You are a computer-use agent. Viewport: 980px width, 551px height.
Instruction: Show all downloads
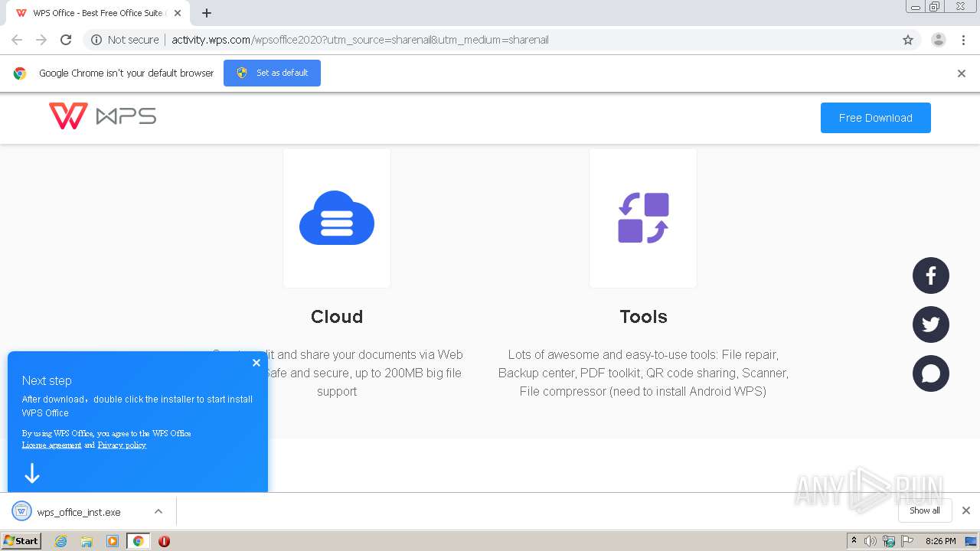(925, 510)
